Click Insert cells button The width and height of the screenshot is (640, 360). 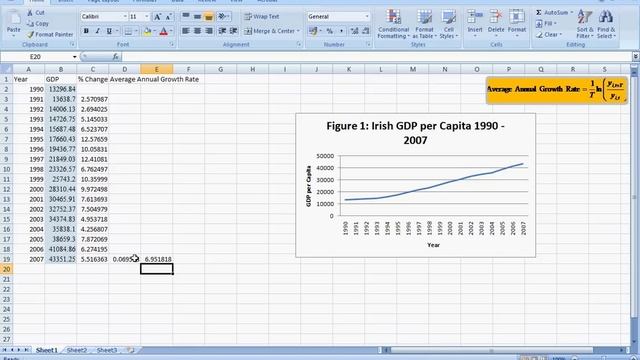(475, 23)
